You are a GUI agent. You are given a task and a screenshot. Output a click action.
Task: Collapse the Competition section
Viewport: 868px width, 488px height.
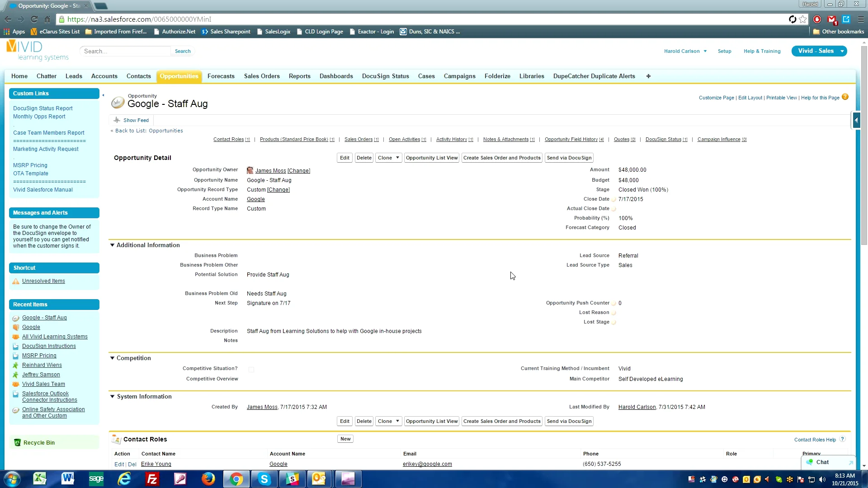coord(112,358)
